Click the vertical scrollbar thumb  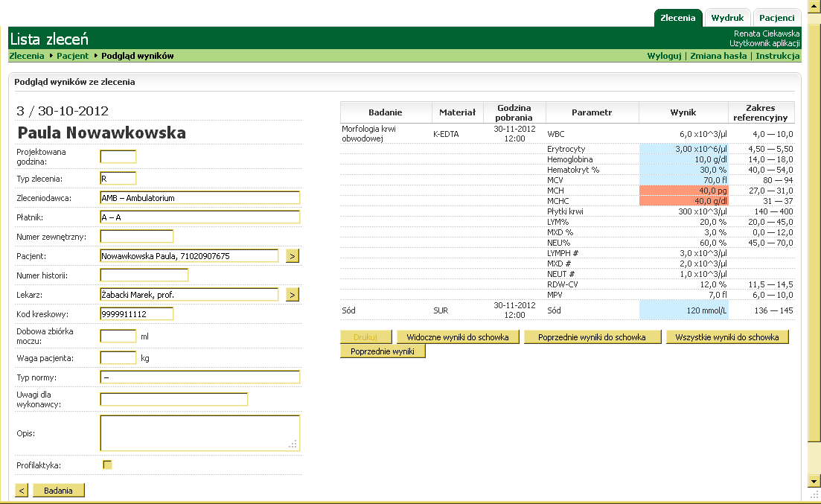point(814,233)
